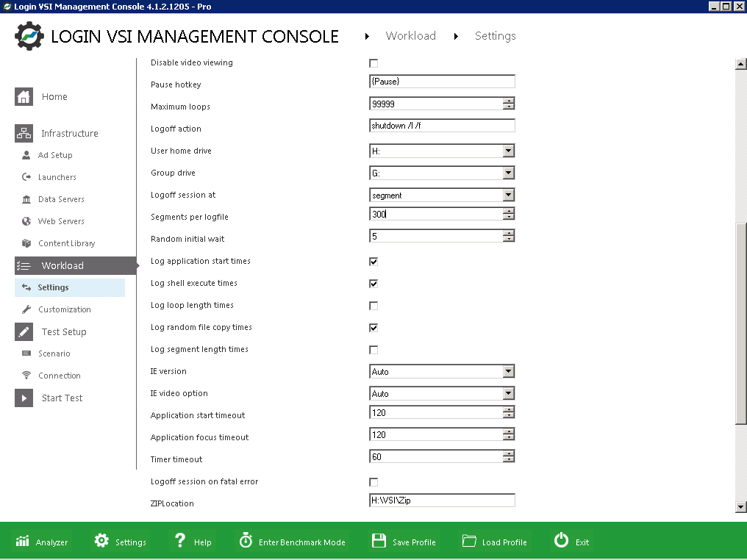
Task: Click the ZIPLocation input field
Action: click(x=442, y=500)
